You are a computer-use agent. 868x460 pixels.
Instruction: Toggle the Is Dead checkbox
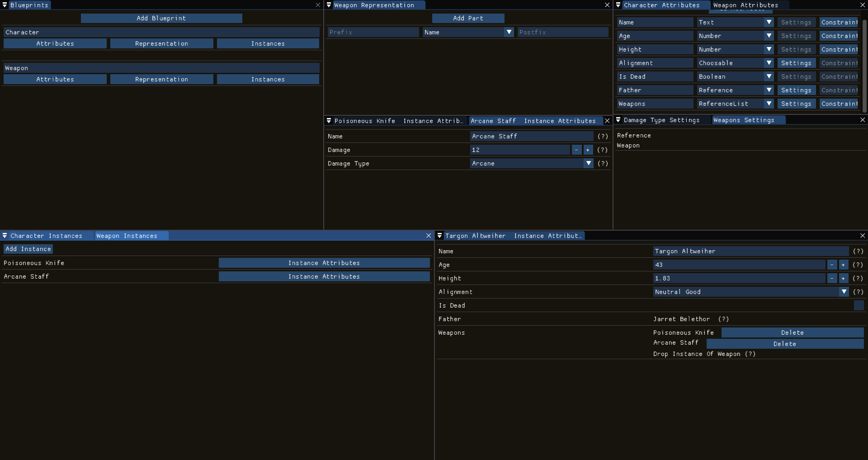pyautogui.click(x=859, y=306)
